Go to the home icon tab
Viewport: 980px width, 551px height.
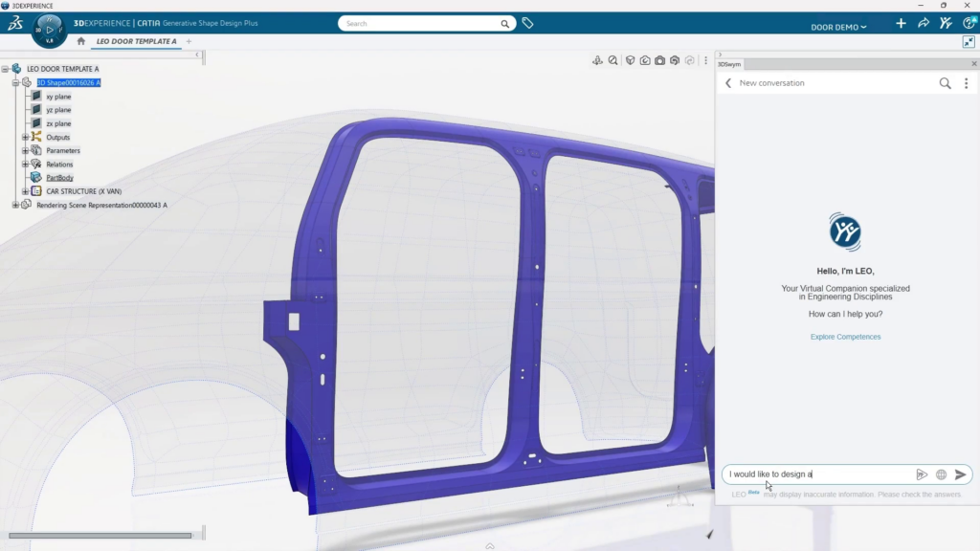point(80,41)
